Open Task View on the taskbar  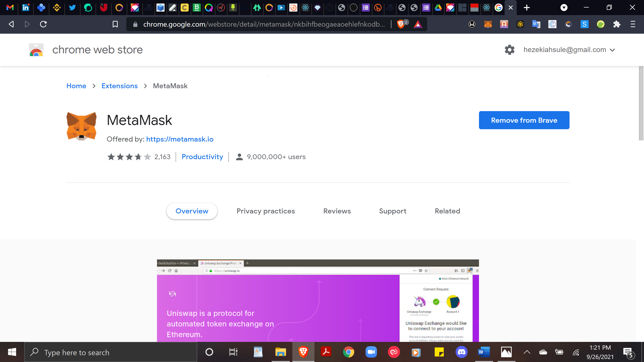(233, 352)
